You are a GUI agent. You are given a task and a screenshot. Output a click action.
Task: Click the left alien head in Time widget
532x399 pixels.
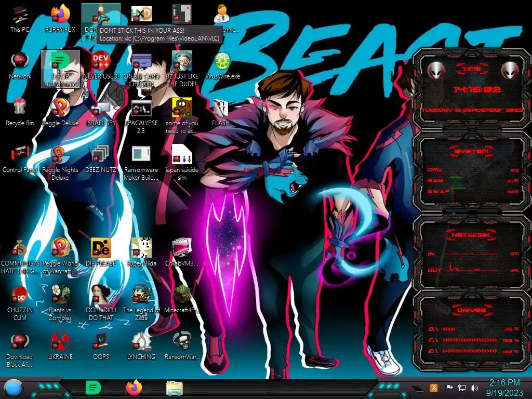[x=436, y=71]
